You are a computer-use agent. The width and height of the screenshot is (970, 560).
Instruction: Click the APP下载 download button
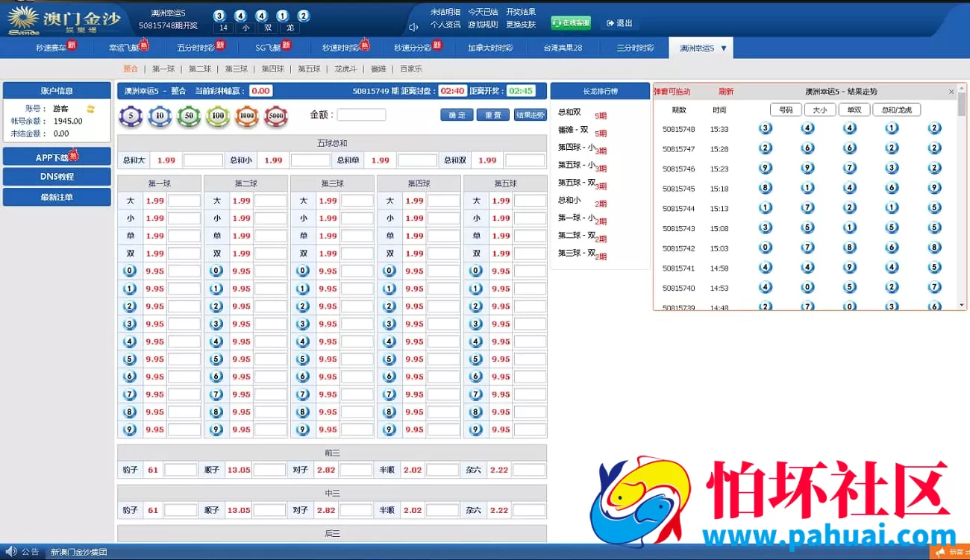pos(57,156)
